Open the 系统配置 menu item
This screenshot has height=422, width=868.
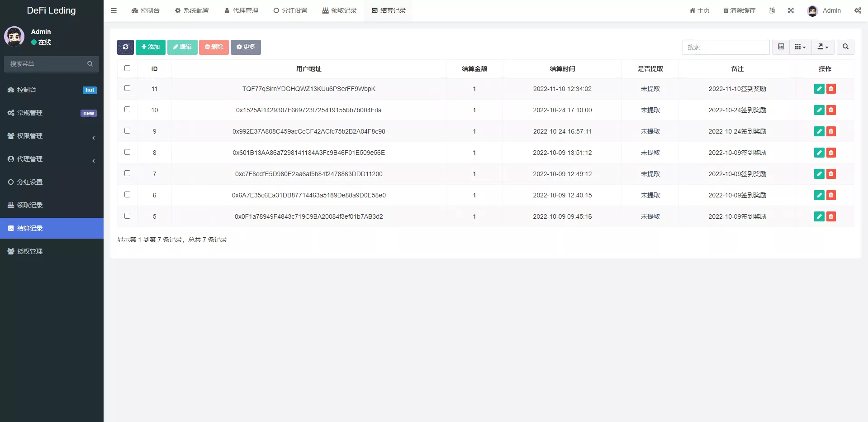[x=192, y=10]
